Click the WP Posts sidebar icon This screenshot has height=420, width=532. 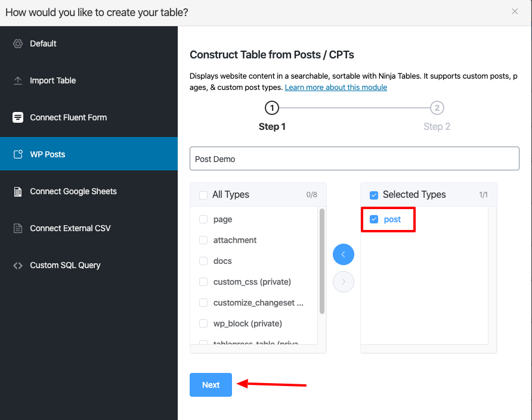click(18, 154)
